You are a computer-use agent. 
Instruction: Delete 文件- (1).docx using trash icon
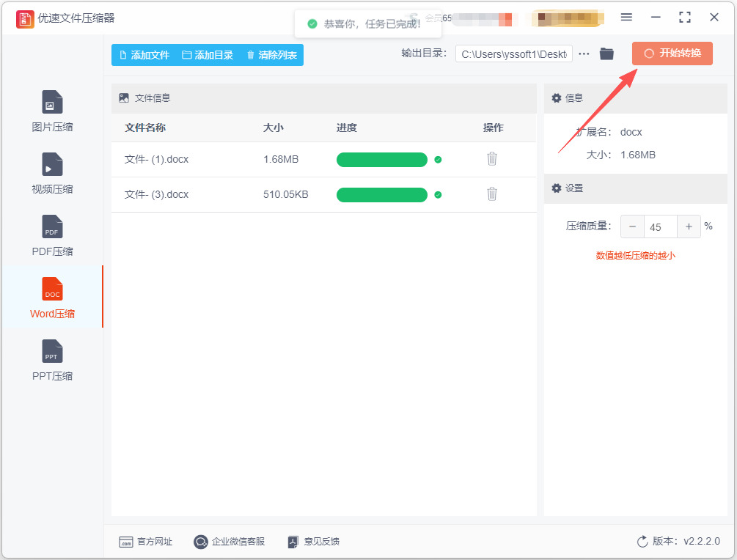[491, 159]
